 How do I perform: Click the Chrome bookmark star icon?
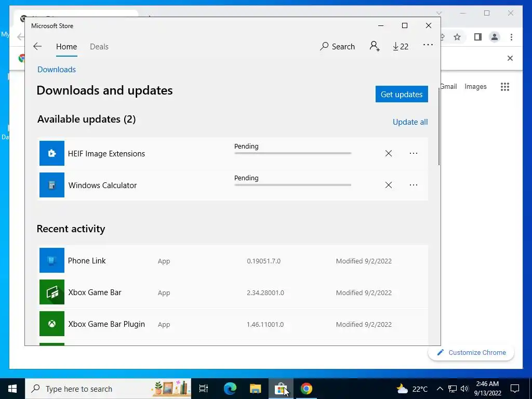coord(457,37)
